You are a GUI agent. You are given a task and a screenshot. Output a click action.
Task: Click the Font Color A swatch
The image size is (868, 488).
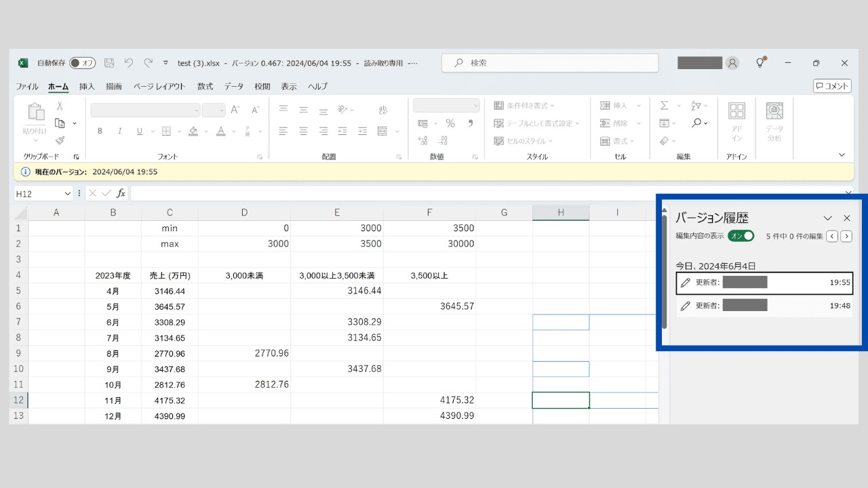(221, 131)
